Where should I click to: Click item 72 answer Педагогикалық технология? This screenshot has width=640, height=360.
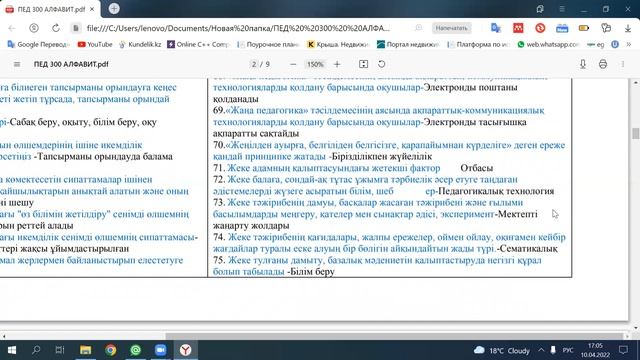[496, 191]
